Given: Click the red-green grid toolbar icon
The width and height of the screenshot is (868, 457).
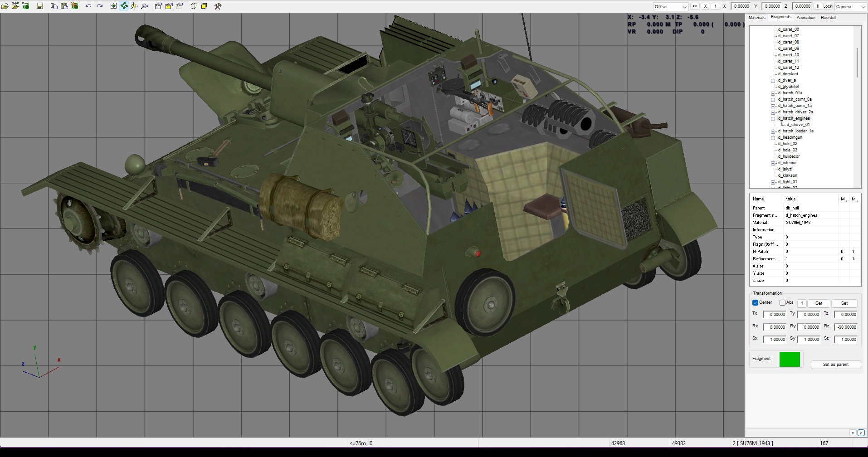Looking at the screenshot, I should click(75, 6).
